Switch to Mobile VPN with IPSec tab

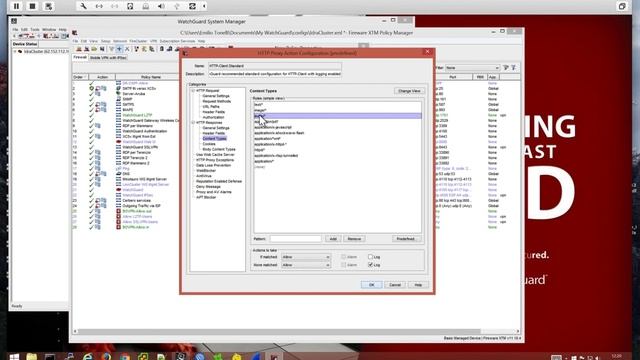(108, 58)
